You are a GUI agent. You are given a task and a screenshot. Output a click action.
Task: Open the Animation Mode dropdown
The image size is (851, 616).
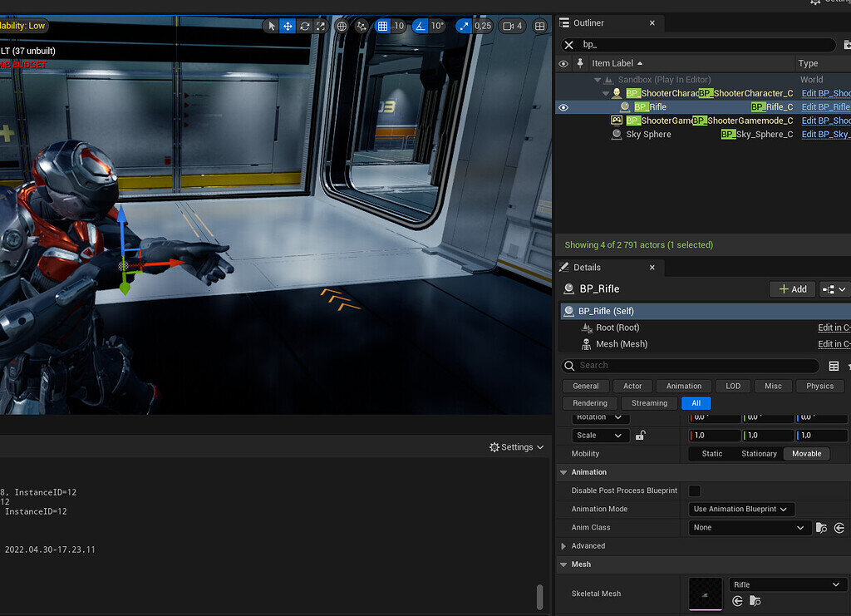(x=741, y=509)
